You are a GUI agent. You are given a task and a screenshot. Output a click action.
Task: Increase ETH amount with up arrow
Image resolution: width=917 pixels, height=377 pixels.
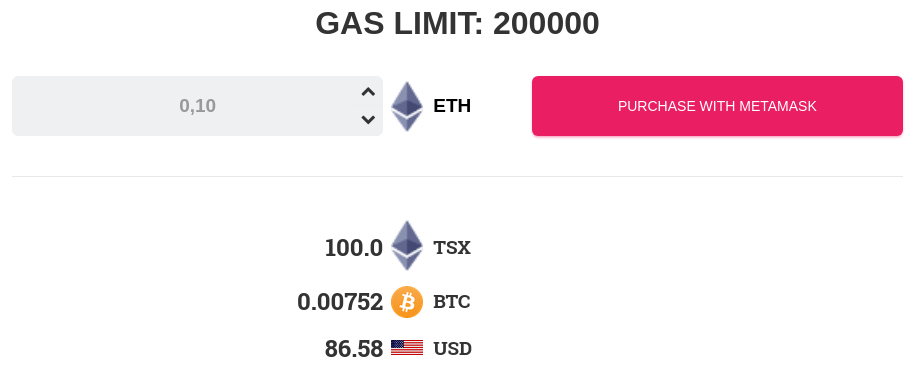pyautogui.click(x=368, y=92)
